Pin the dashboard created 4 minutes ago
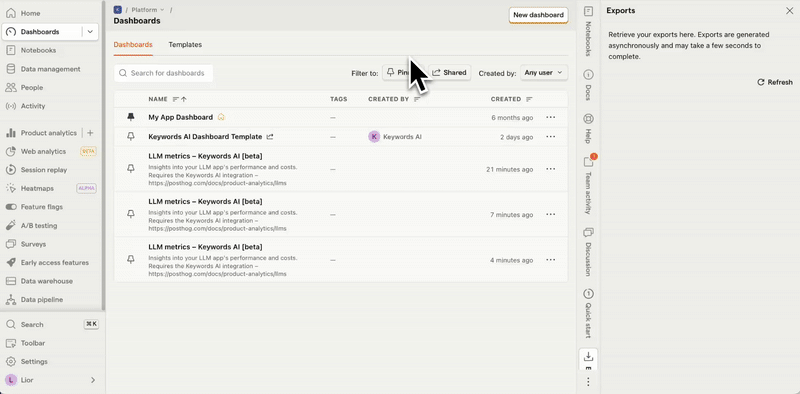The width and height of the screenshot is (800, 394). coord(131,260)
